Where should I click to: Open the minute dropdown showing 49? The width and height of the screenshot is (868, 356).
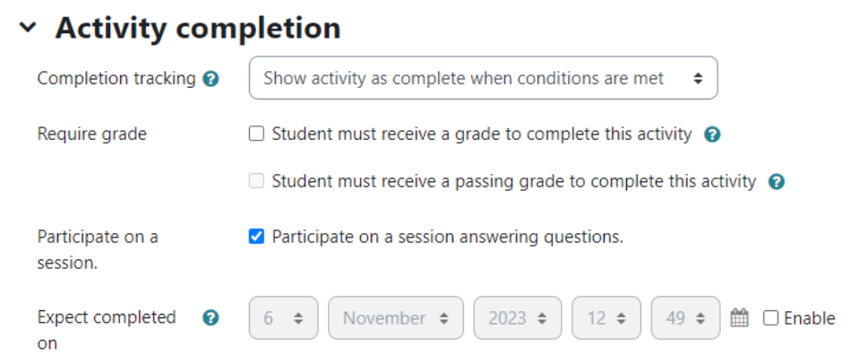(685, 317)
